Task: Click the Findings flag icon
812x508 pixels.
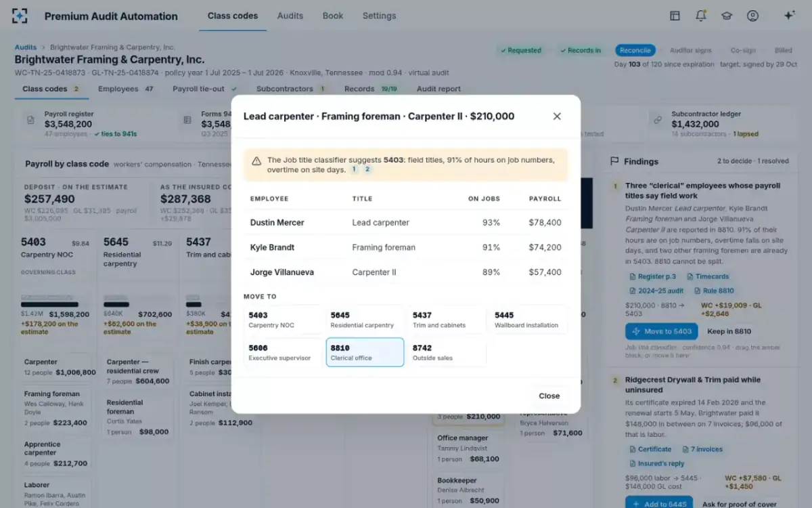Action: coord(615,161)
